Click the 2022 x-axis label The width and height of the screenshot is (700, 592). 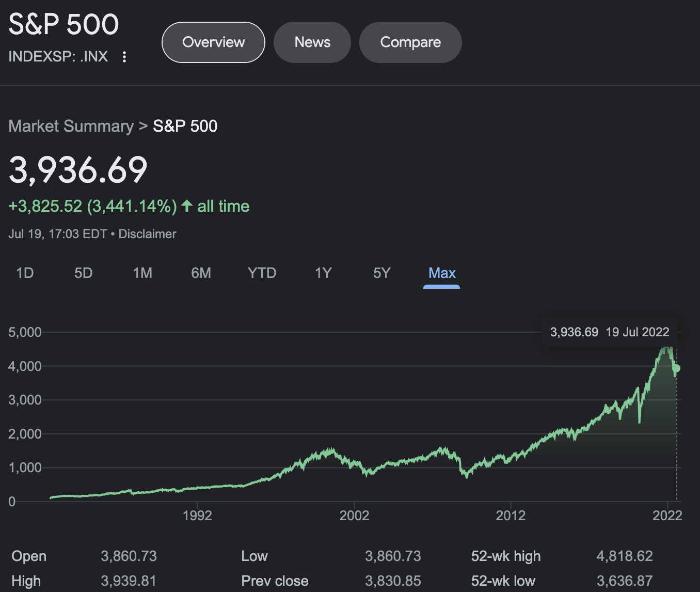click(667, 516)
